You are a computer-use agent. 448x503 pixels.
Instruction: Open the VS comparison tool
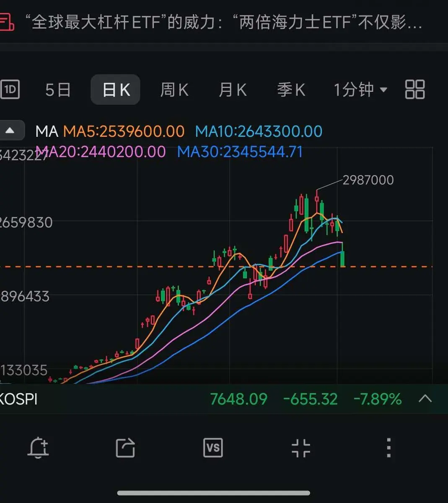pyautogui.click(x=213, y=448)
